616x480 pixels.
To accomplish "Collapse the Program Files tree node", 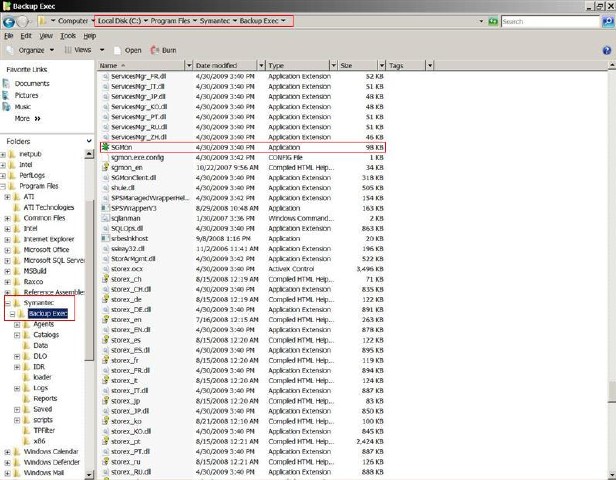I will [3, 186].
